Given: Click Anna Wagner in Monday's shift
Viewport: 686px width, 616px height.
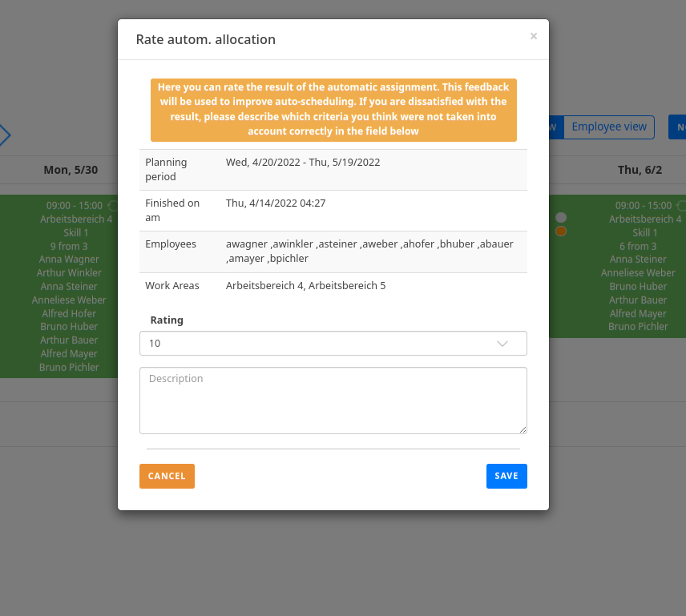Looking at the screenshot, I should [69, 260].
